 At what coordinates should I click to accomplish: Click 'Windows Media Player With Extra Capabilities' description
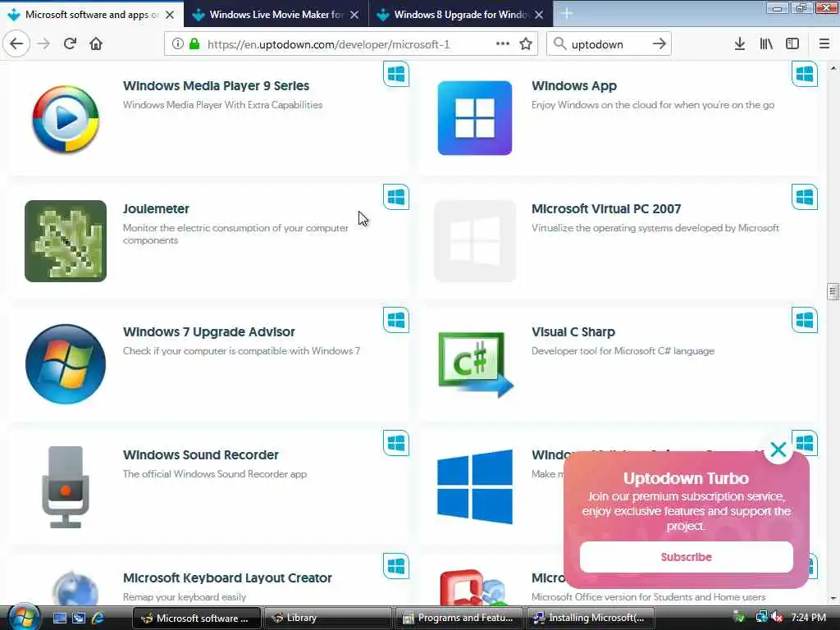pyautogui.click(x=223, y=105)
